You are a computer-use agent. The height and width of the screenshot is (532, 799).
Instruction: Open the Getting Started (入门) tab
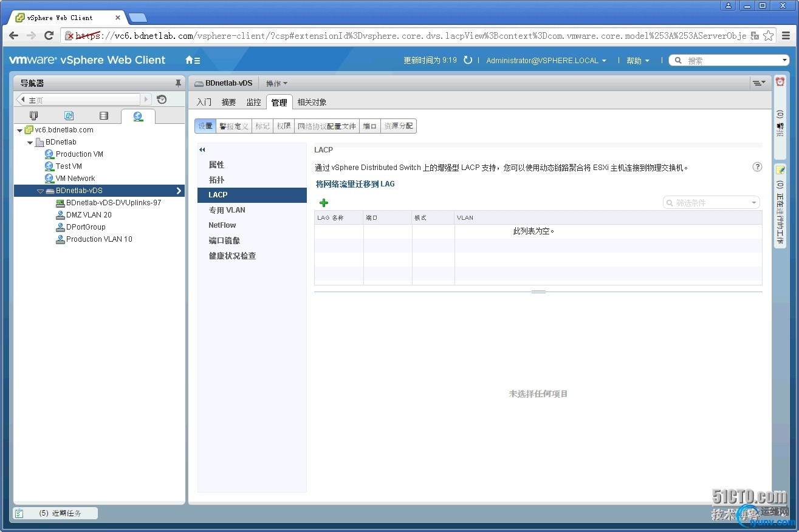point(204,102)
